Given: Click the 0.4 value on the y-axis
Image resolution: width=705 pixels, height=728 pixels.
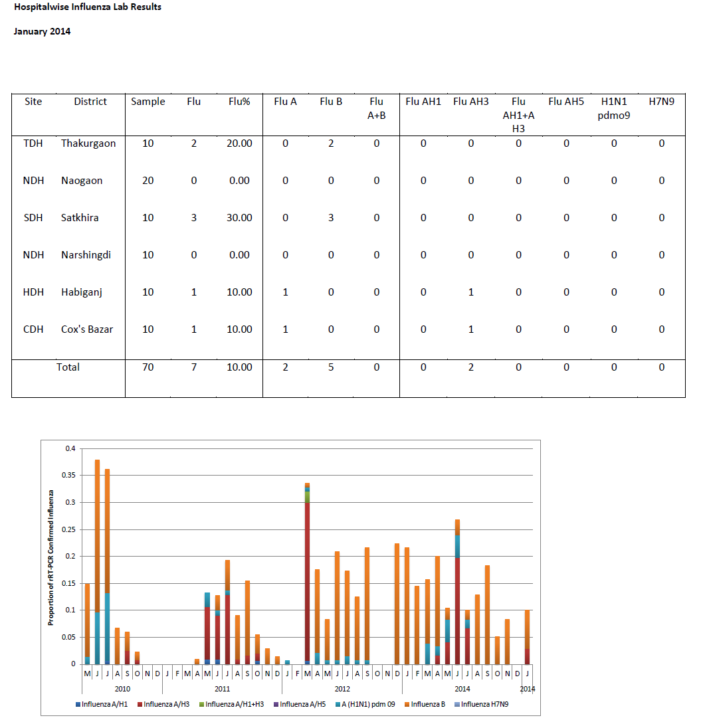Looking at the screenshot, I should coord(70,448).
